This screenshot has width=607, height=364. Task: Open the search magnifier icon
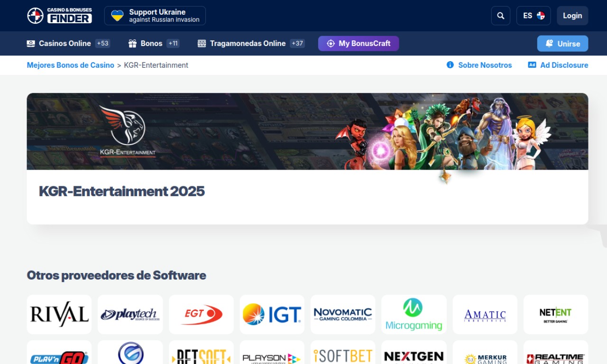coord(501,16)
